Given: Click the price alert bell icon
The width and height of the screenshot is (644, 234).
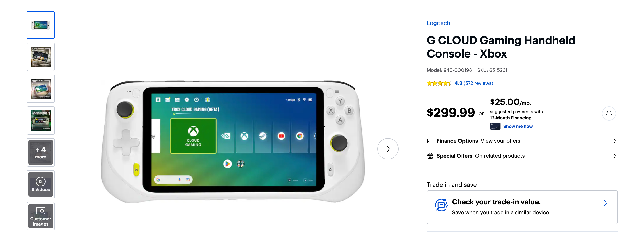Looking at the screenshot, I should [609, 113].
